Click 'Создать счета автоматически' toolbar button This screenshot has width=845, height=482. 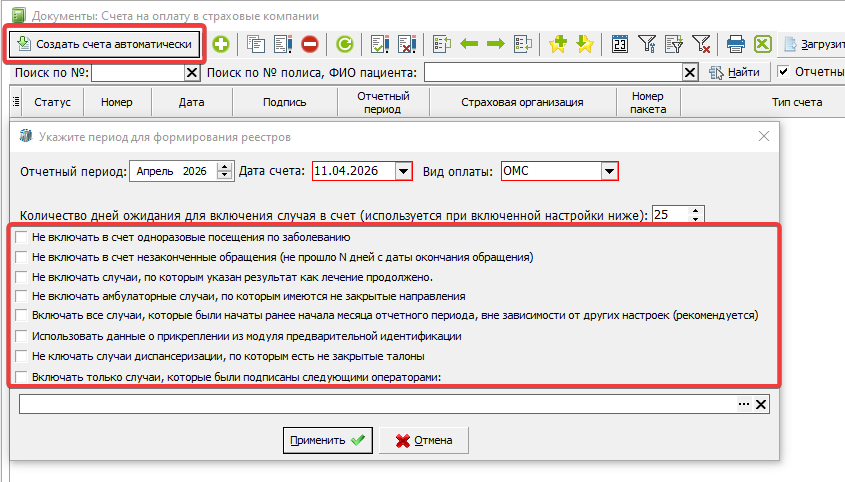coord(104,44)
